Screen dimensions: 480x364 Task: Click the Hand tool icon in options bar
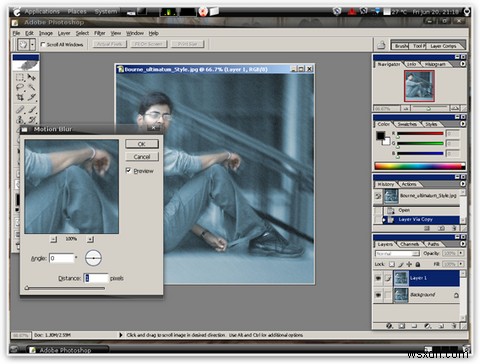point(23,44)
